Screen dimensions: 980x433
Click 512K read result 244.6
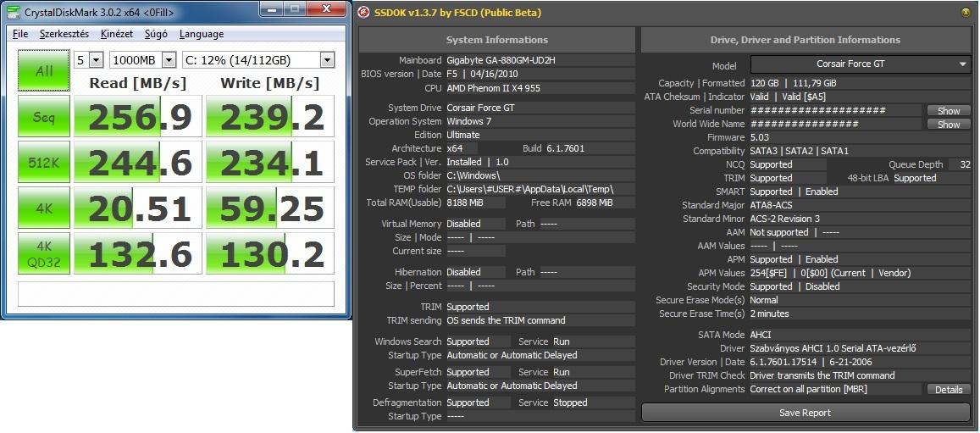[138, 163]
